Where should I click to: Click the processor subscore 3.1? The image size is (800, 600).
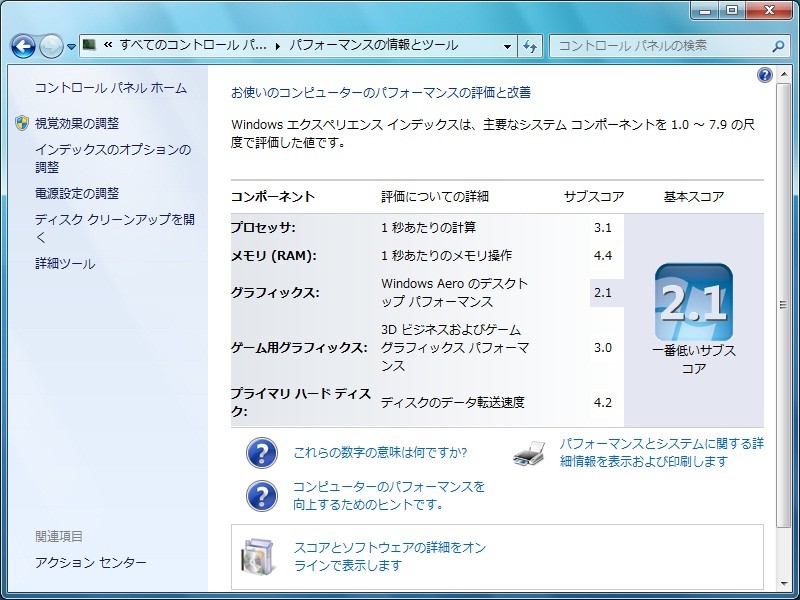pos(603,228)
